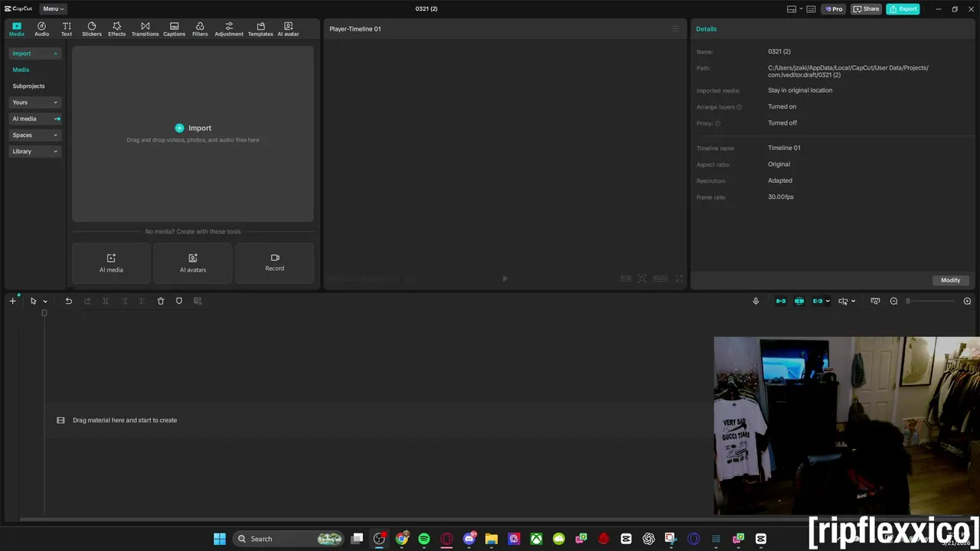Open Windows Start menu
980x551 pixels.
pyautogui.click(x=220, y=539)
